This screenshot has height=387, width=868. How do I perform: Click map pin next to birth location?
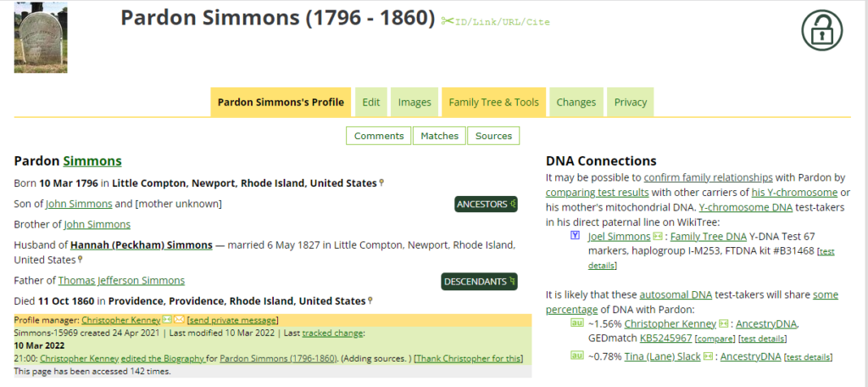(381, 182)
